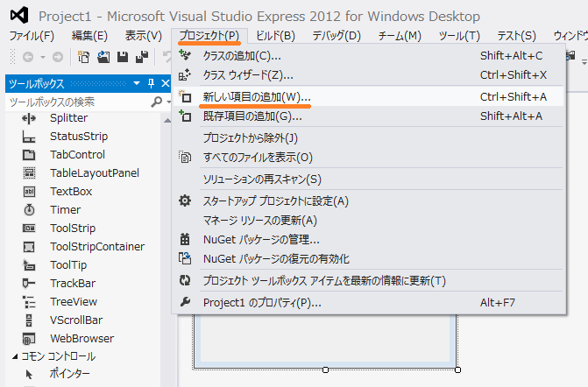Screen dimensions: 588x387
Task: Open Project1 のプロパティ(P)...
Action: coord(368,302)
